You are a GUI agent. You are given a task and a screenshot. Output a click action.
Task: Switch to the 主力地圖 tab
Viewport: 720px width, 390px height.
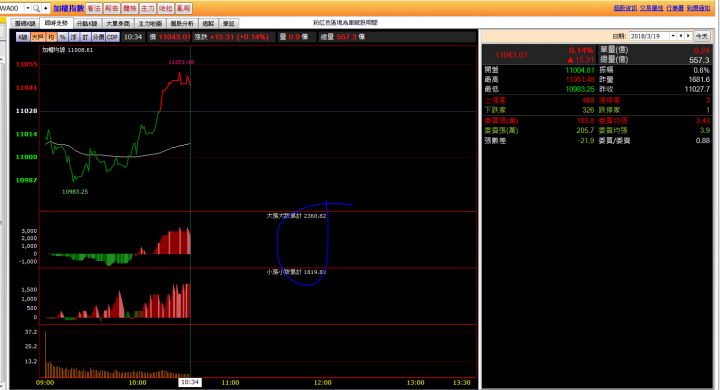pos(151,23)
